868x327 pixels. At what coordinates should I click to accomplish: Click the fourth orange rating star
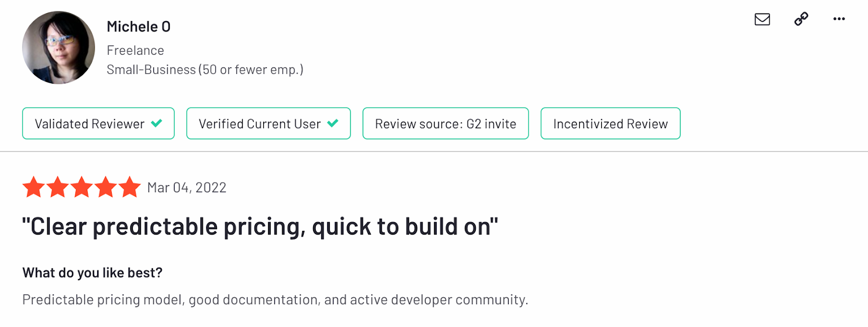[106, 187]
